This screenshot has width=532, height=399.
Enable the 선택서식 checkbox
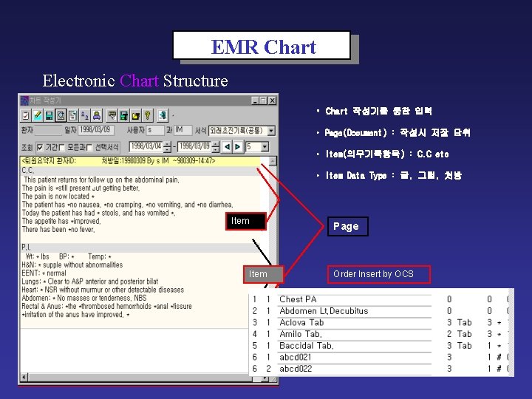point(89,147)
